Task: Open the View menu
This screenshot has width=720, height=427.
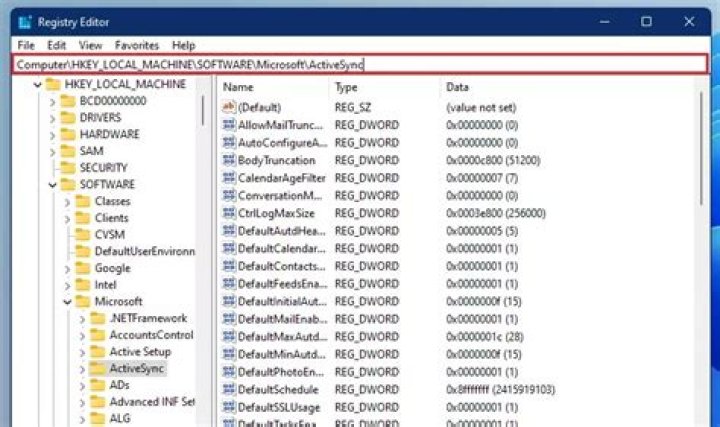Action: (x=90, y=45)
